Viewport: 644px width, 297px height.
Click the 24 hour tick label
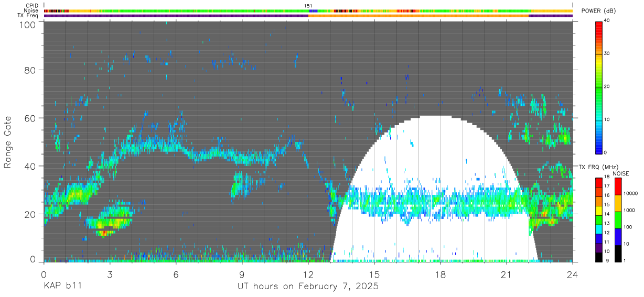point(572,274)
